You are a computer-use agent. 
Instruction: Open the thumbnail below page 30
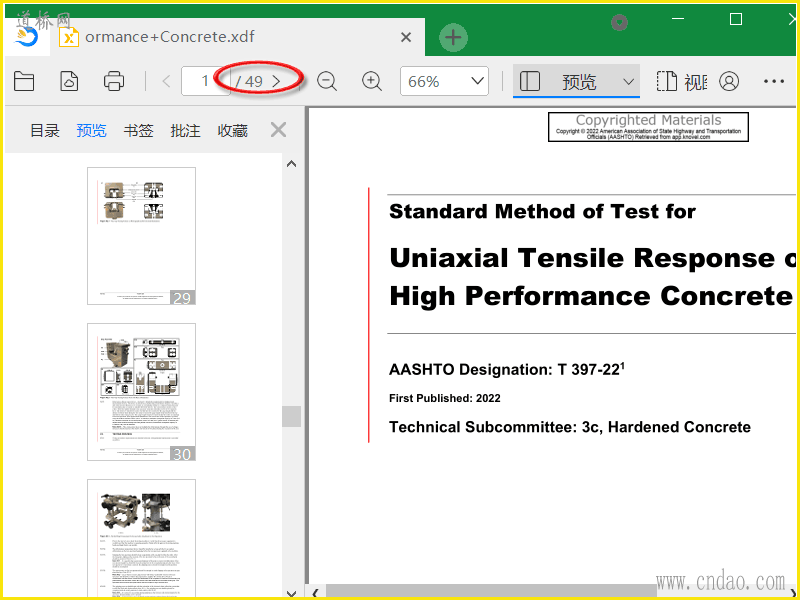[141, 538]
